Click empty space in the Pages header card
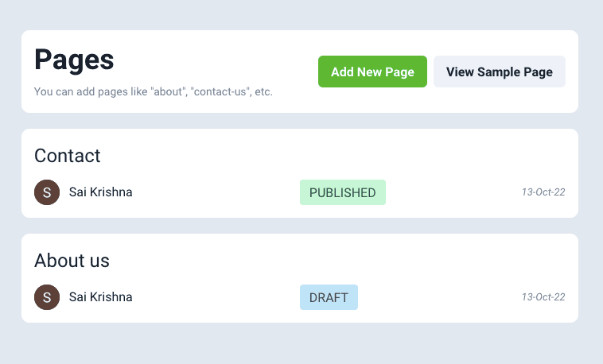The height and width of the screenshot is (364, 603). point(239,48)
